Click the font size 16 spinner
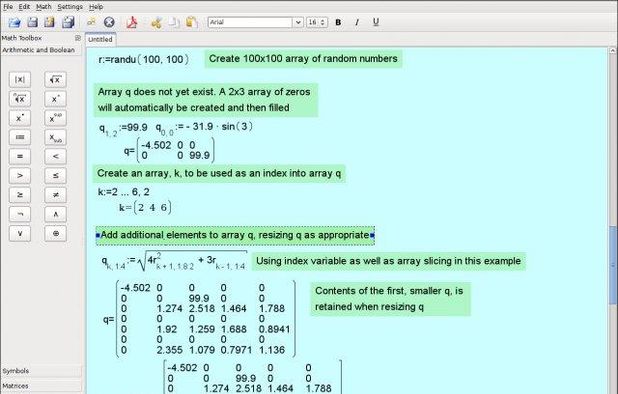The width and height of the screenshot is (618, 394). [317, 22]
